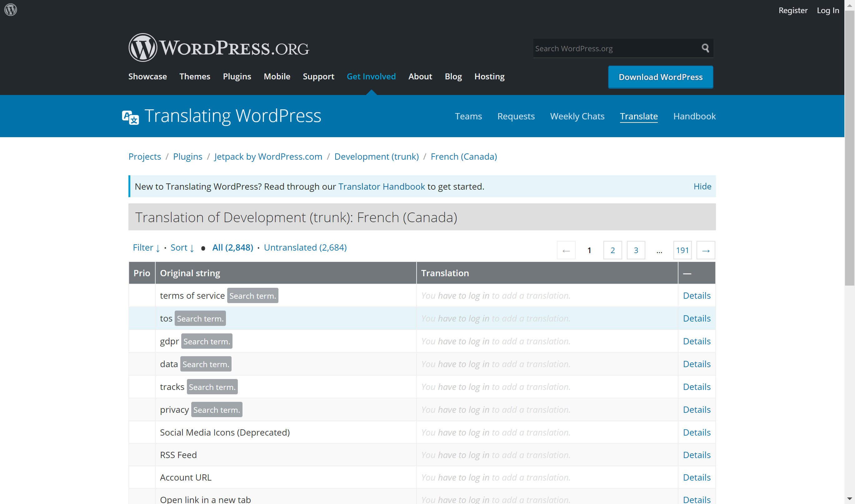855x504 pixels.
Task: Click the search magnifier icon
Action: (705, 48)
